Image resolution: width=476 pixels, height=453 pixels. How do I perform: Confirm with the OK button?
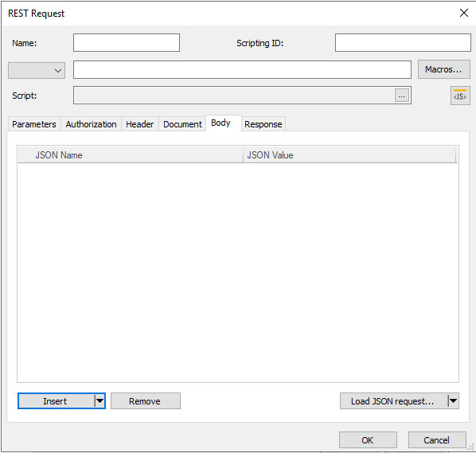coord(368,440)
